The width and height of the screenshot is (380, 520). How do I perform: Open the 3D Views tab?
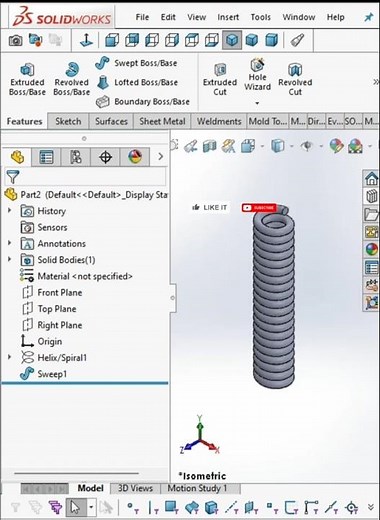135,488
